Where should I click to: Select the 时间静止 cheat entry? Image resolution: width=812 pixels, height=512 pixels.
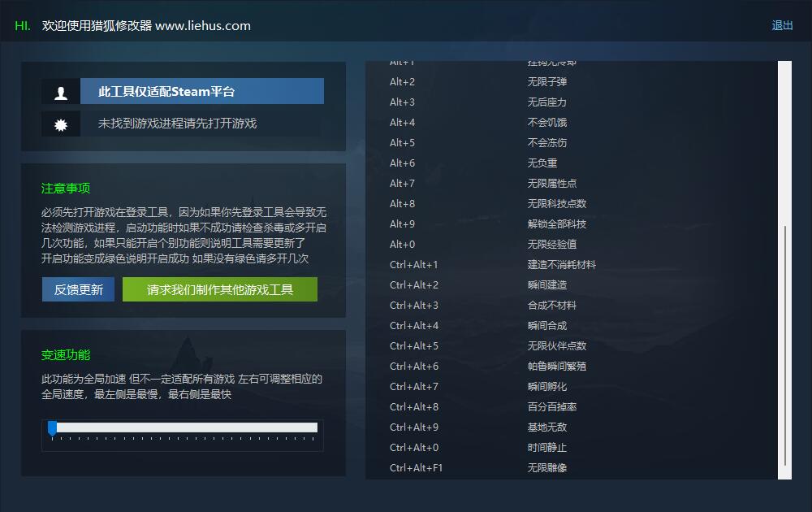coord(546,447)
